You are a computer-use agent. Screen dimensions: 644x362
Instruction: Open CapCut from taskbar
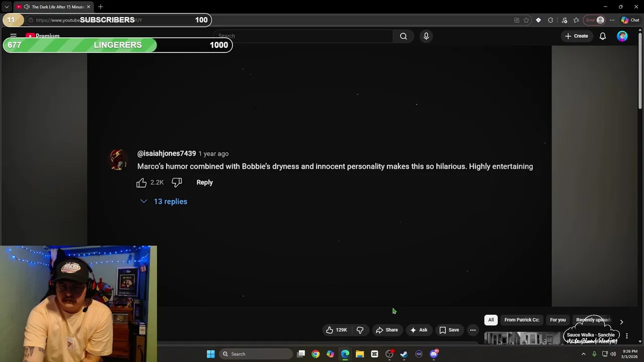[x=374, y=354]
